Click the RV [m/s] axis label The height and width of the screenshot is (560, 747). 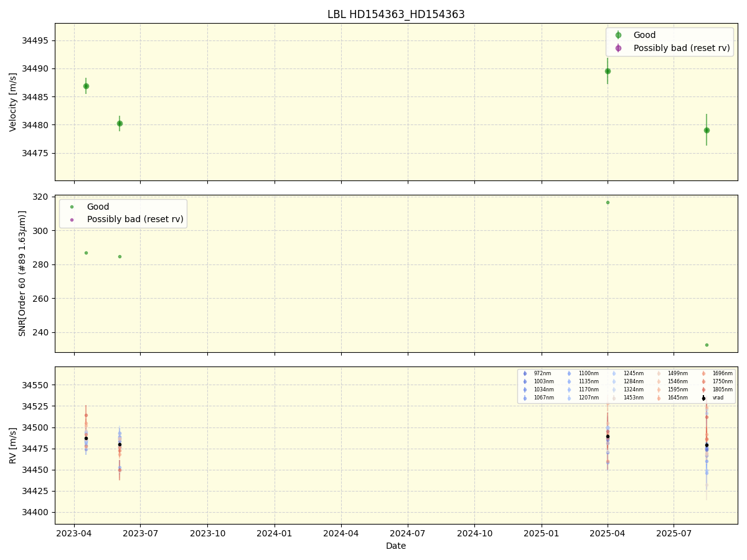[x=13, y=446]
